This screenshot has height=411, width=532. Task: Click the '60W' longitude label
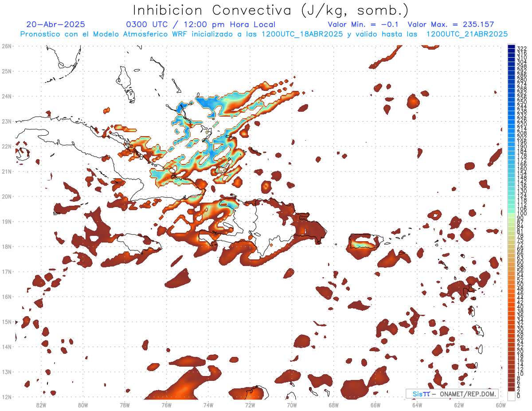click(501, 405)
